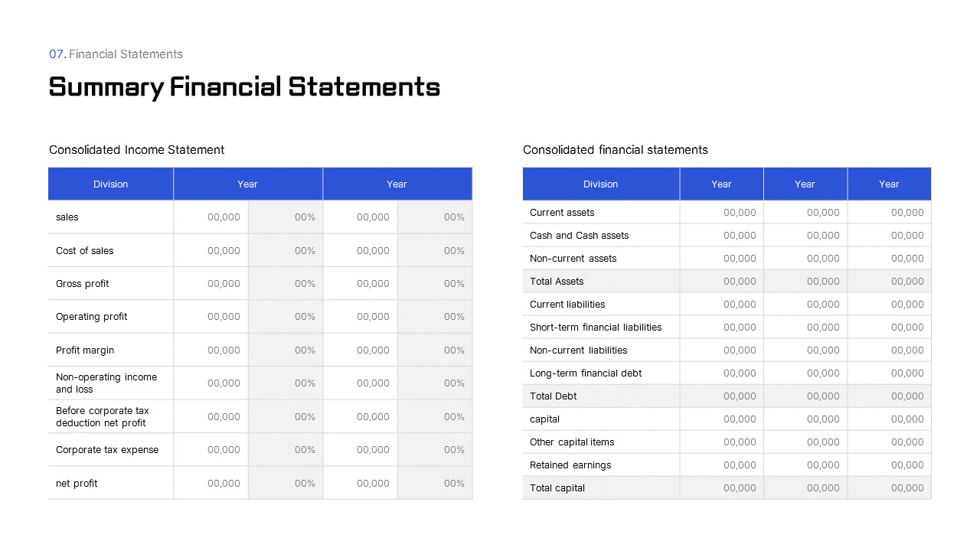The height and width of the screenshot is (551, 980).
Task: Click the 'Corporate tax expense' row label
Action: (106, 450)
